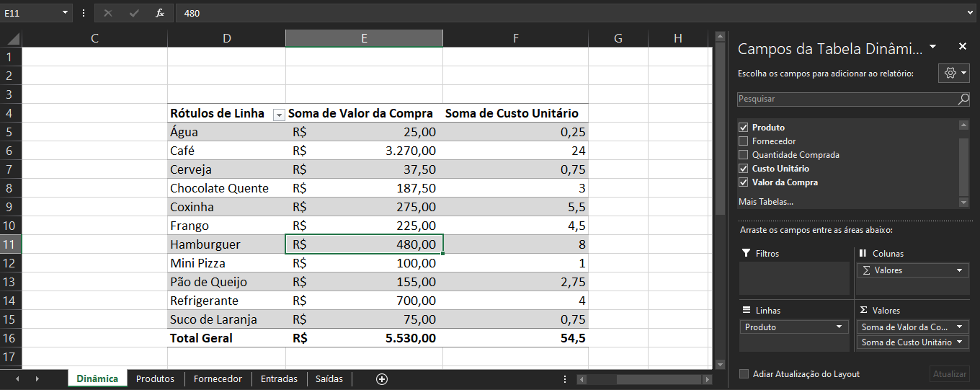Viewport: 980px width, 390px height.
Task: Click the Insert Function fx icon
Action: [160, 13]
